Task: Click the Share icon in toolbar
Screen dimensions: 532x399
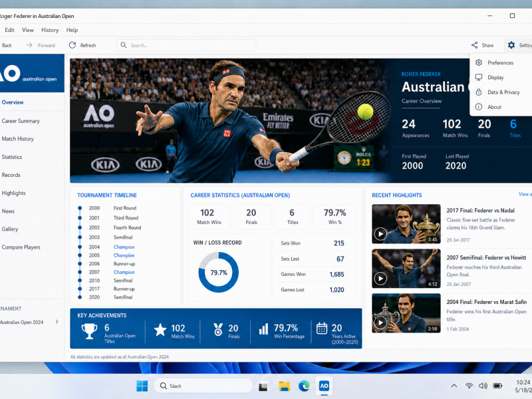Action: (474, 45)
